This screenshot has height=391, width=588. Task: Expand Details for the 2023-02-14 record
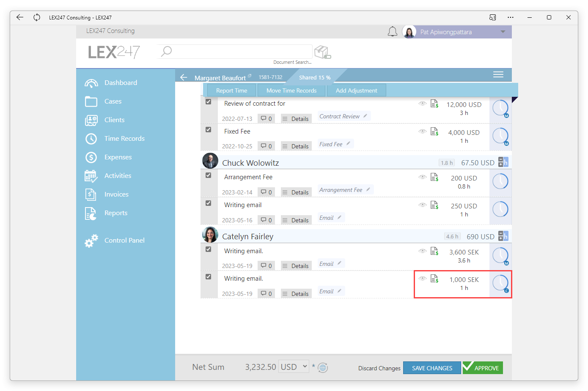296,192
